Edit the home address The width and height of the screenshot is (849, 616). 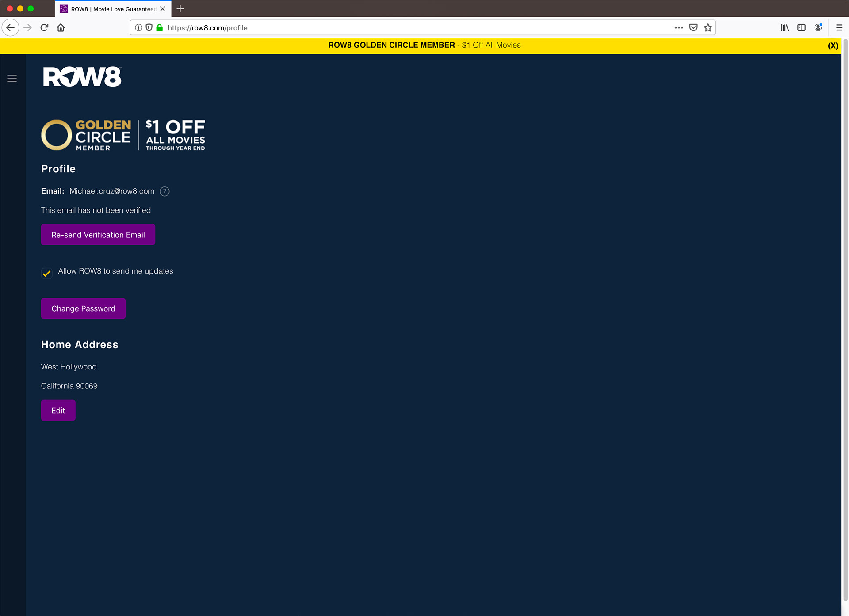58,411
